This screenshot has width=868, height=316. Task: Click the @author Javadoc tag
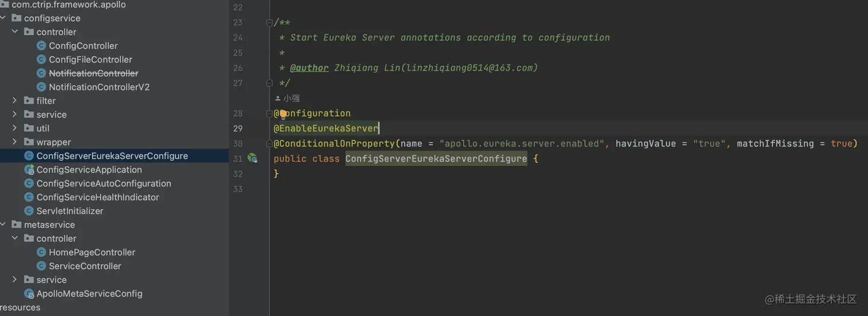click(x=309, y=68)
